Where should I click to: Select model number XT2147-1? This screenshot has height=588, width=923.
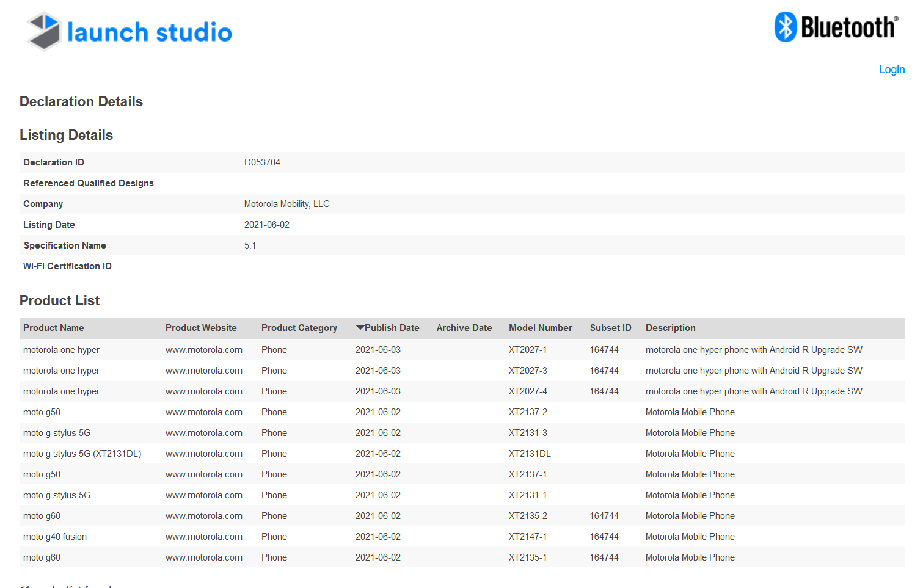point(528,537)
